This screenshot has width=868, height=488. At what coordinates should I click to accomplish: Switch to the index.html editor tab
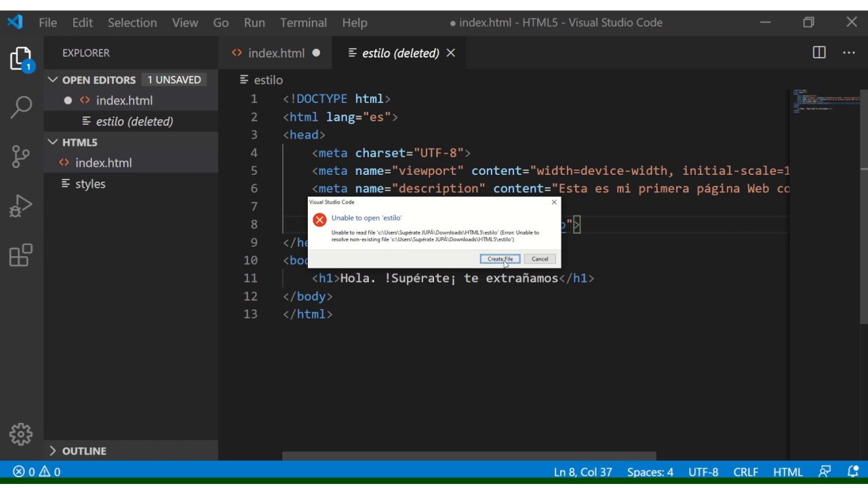pyautogui.click(x=275, y=53)
